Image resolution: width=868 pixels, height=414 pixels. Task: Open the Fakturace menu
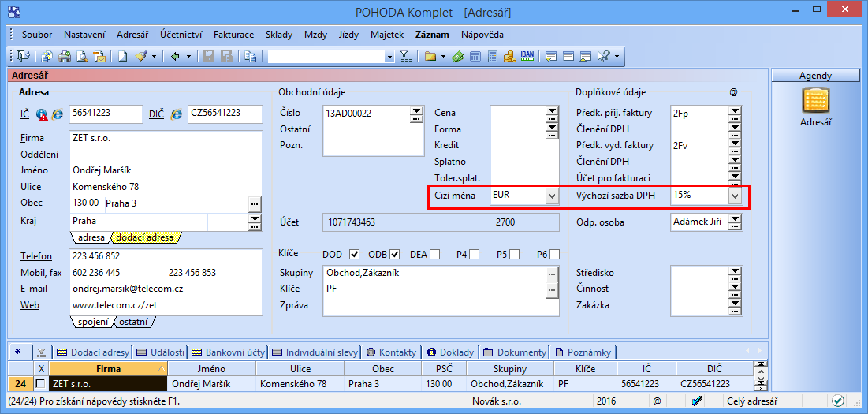click(x=233, y=35)
